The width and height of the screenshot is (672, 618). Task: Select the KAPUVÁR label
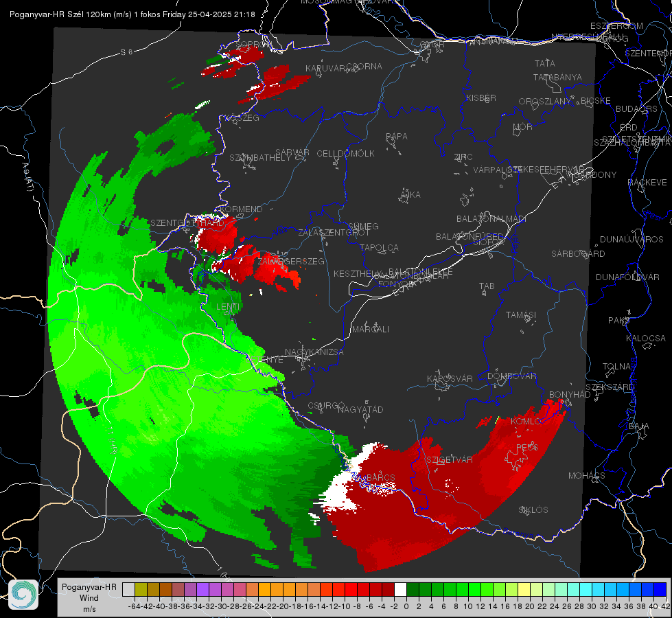point(326,69)
